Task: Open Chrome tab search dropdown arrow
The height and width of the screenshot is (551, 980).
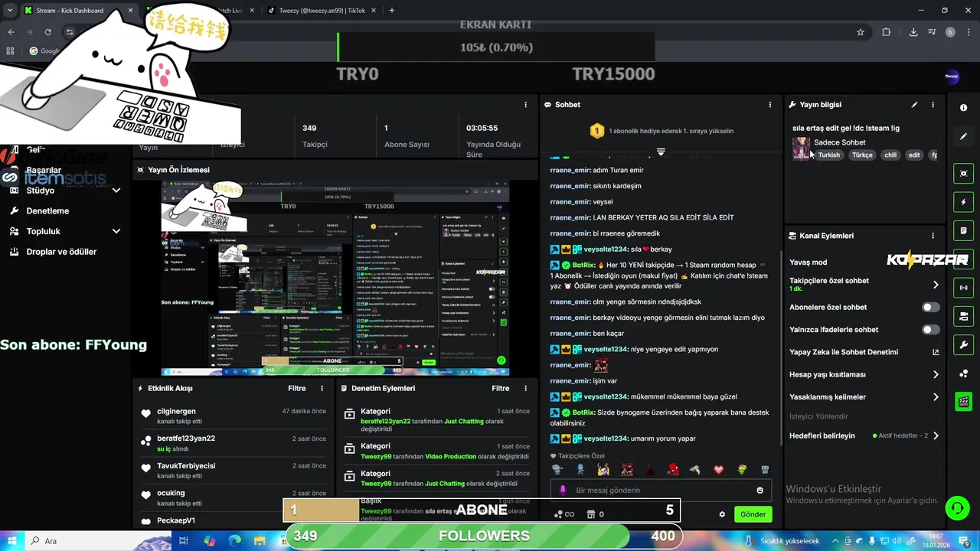Action: pos(10,11)
